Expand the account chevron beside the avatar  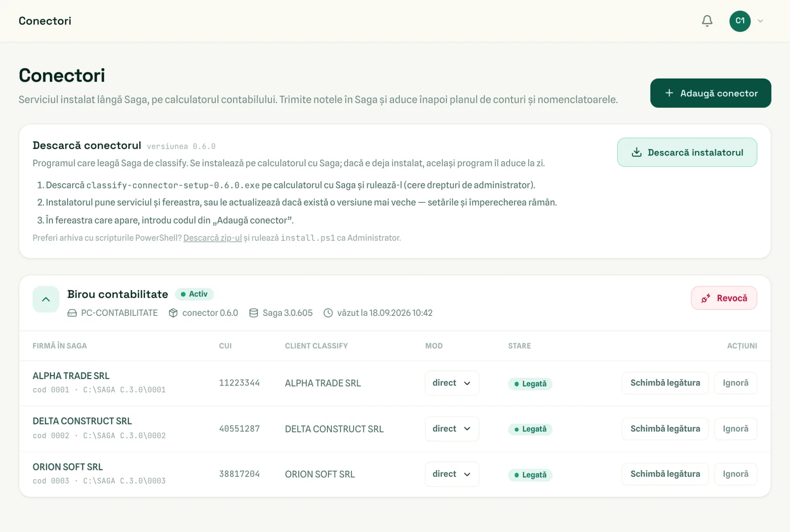[x=760, y=21]
